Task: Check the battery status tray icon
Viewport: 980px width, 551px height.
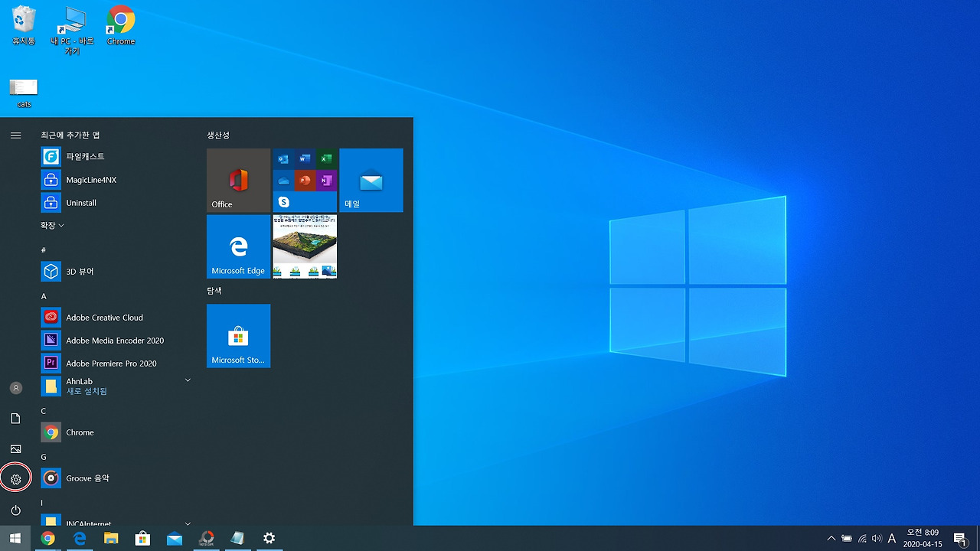Action: tap(847, 538)
